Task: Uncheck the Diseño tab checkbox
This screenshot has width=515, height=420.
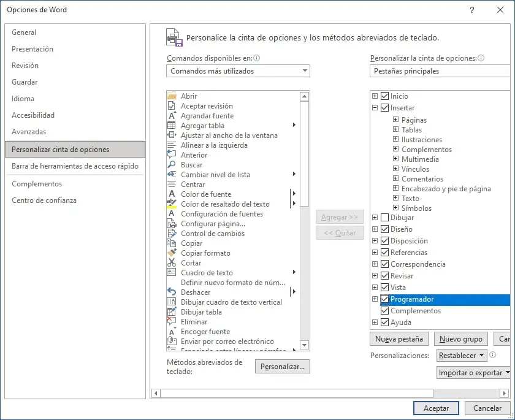Action: 384,229
